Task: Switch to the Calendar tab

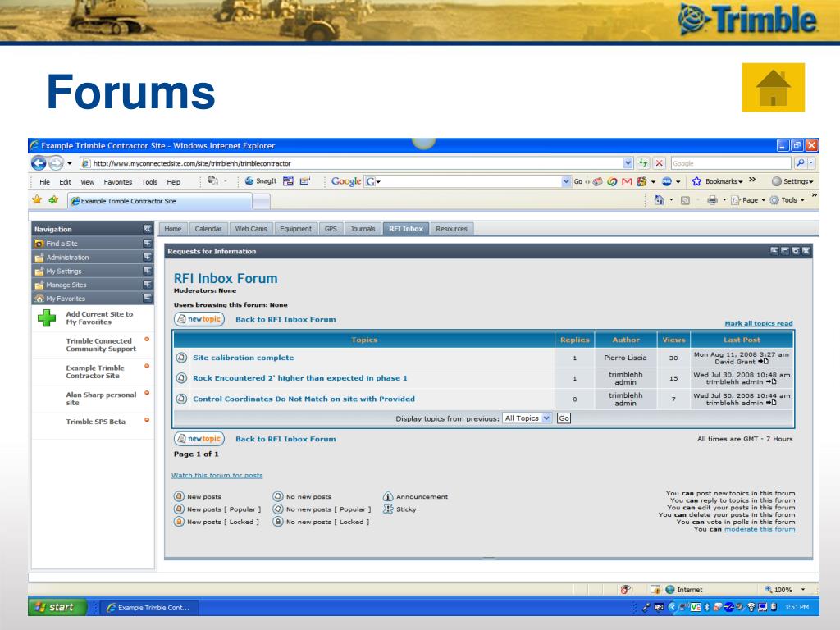Action: click(208, 229)
